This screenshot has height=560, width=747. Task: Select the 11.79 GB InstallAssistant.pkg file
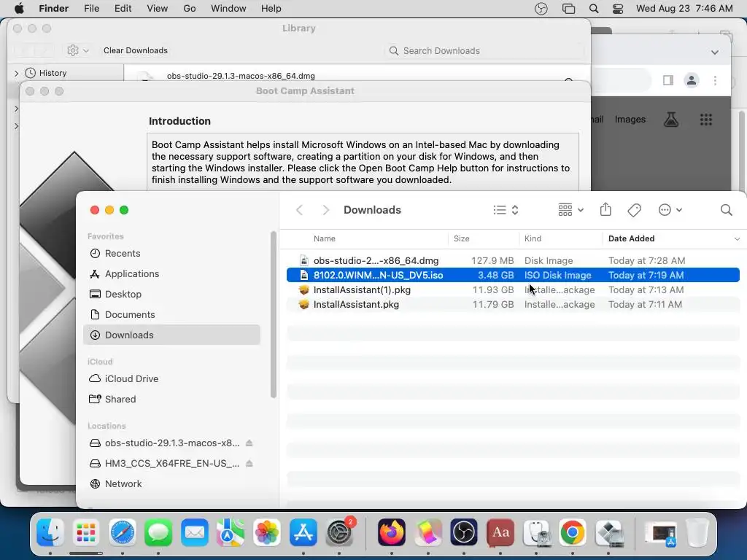point(513,305)
